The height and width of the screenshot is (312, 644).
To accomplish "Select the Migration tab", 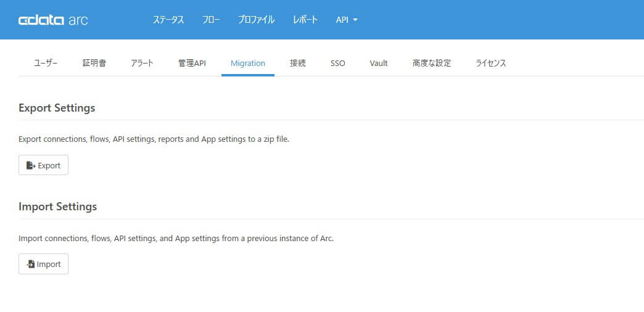I will [247, 64].
